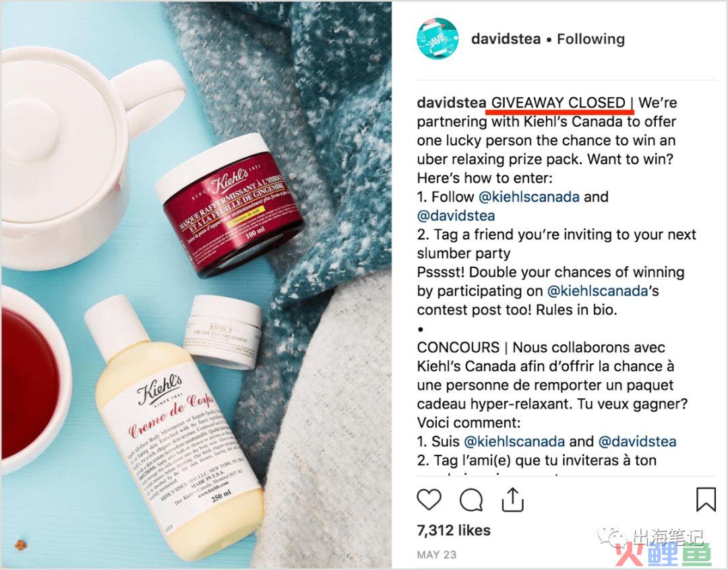
Task: Toggle the Following status button
Action: (x=590, y=39)
